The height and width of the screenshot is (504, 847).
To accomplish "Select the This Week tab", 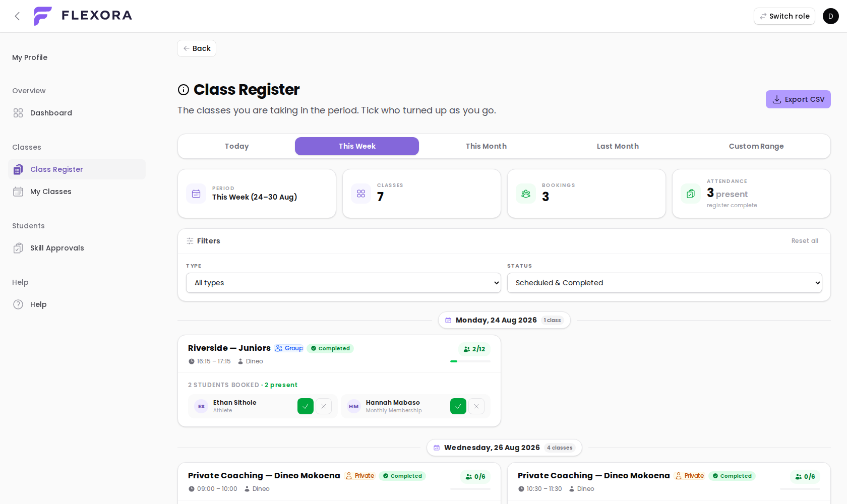I will pos(357,146).
